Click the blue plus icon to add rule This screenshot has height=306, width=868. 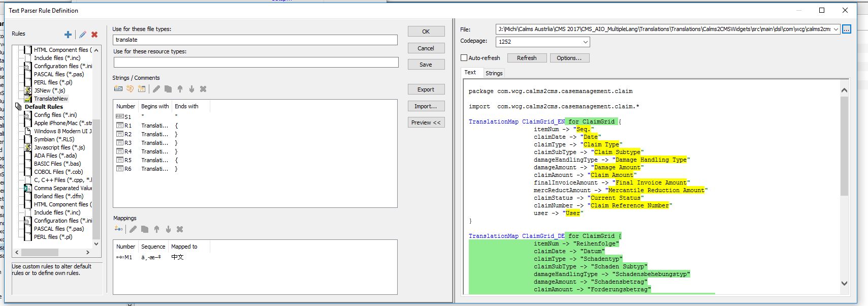[68, 35]
